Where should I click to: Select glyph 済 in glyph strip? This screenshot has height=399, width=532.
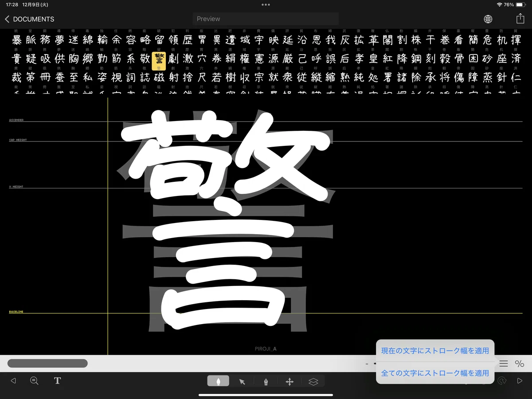pyautogui.click(x=516, y=59)
